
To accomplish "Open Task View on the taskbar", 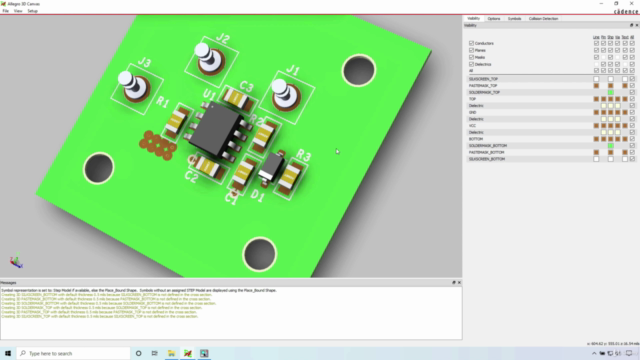I will click(155, 353).
